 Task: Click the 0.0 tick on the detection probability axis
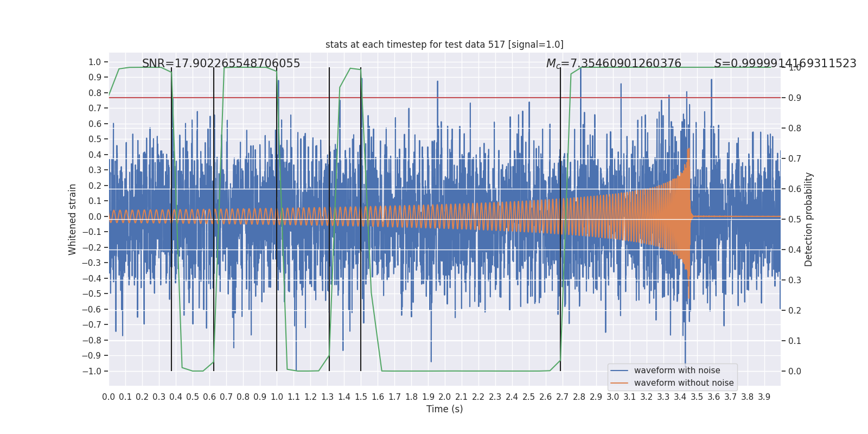[x=794, y=372]
